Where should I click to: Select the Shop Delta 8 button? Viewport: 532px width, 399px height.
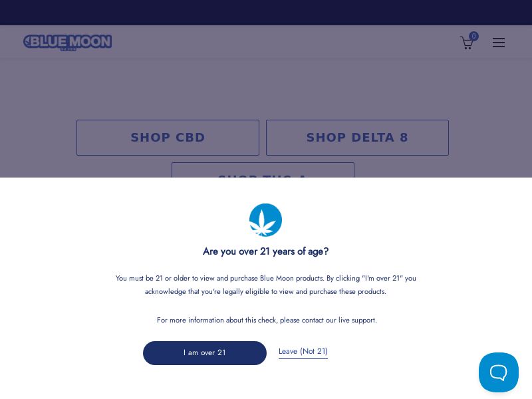click(357, 138)
